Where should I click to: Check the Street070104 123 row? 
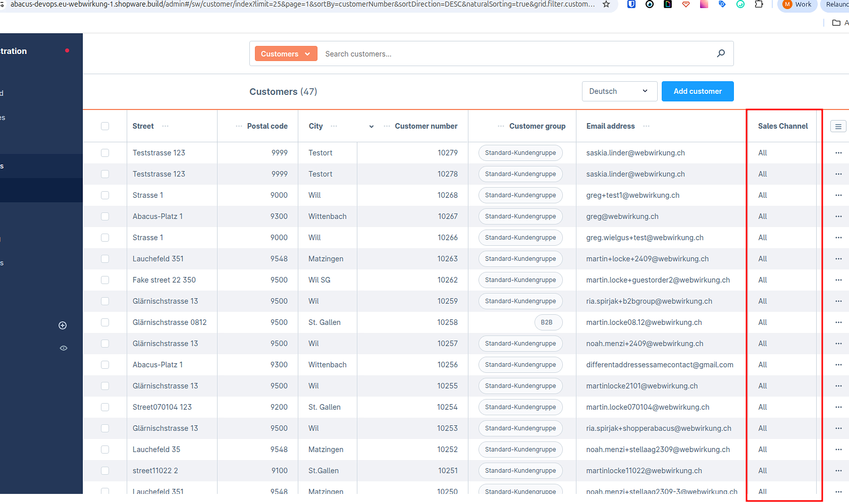click(x=105, y=407)
